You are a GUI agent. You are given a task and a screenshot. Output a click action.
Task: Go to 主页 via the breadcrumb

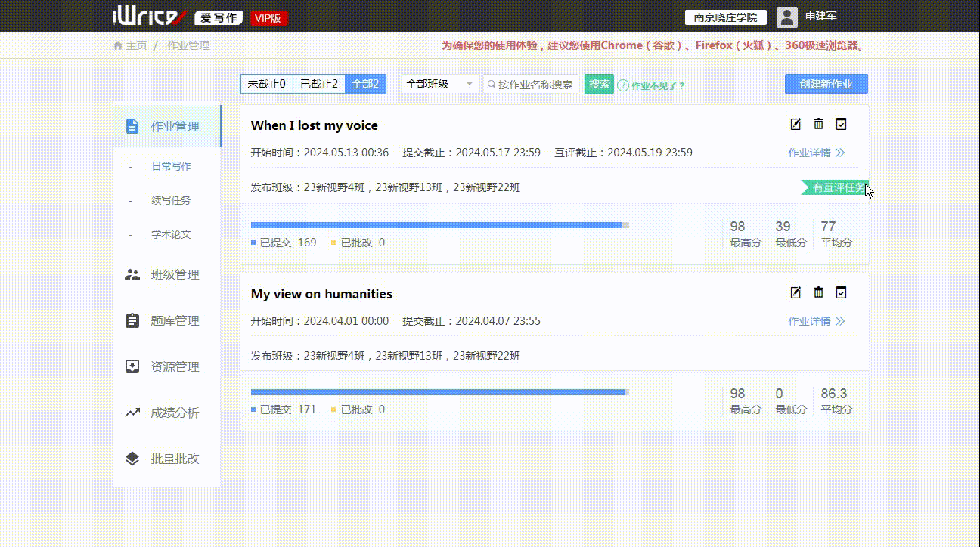[137, 45]
